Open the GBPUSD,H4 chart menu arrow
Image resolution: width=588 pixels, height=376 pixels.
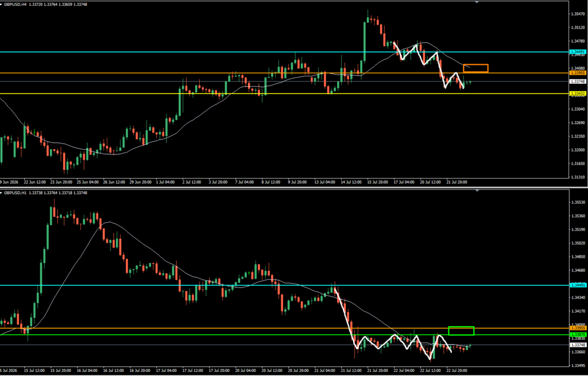click(2, 5)
